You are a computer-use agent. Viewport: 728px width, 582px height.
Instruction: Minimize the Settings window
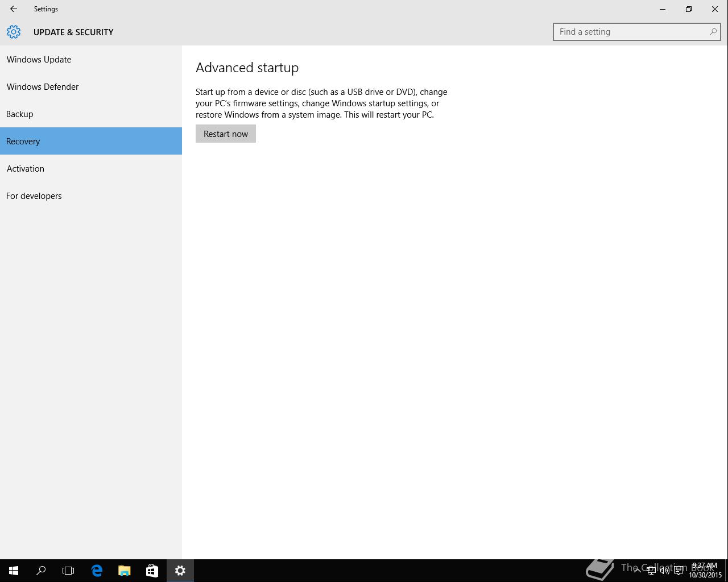pos(663,9)
